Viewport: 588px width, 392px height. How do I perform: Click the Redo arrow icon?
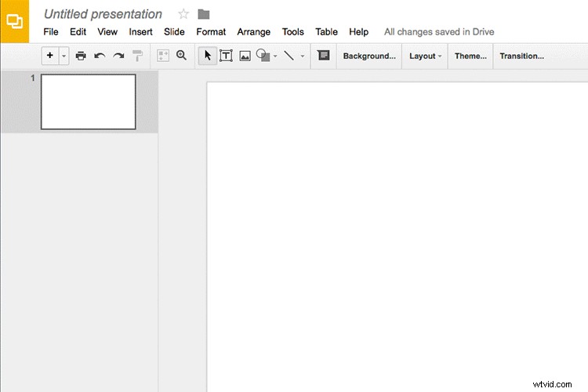point(118,56)
